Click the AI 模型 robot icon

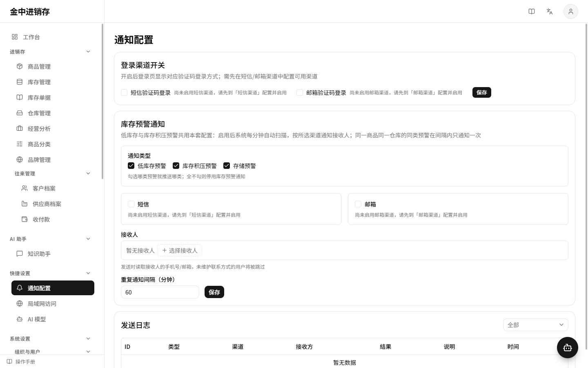(x=20, y=319)
